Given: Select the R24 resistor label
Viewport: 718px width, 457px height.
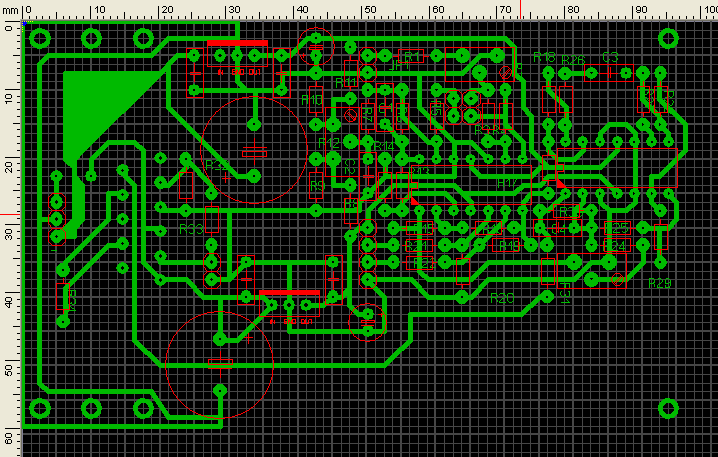Looking at the screenshot, I should pos(615,246).
